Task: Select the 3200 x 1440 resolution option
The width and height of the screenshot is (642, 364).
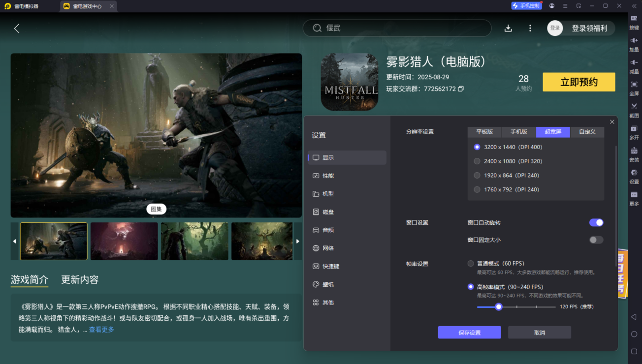Action: 477,147
